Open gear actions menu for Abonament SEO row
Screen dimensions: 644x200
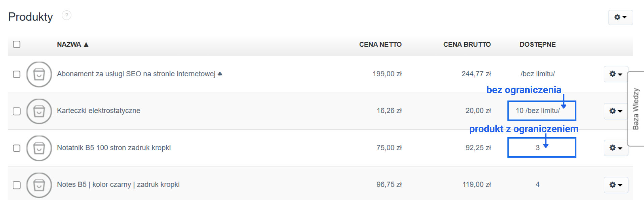point(615,74)
